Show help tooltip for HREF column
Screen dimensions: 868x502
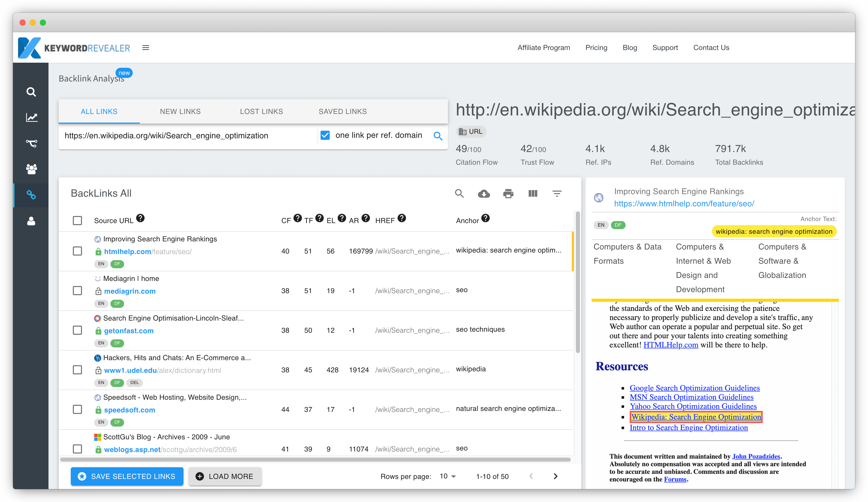coord(402,218)
